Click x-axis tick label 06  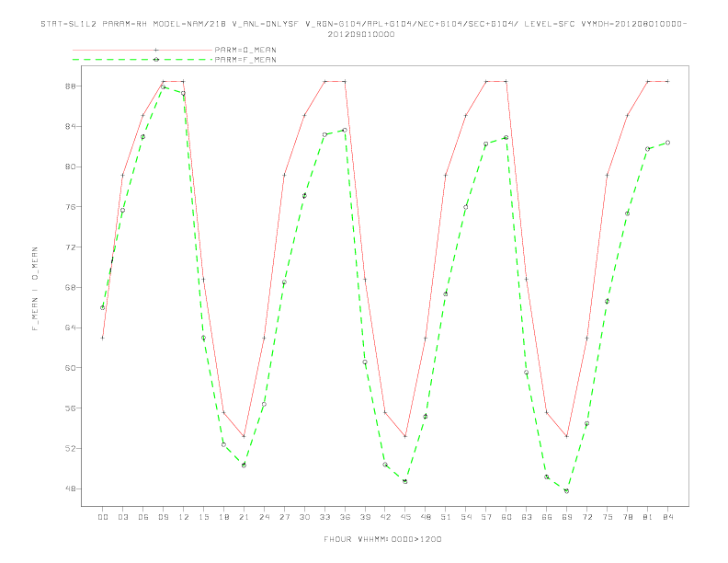[143, 517]
